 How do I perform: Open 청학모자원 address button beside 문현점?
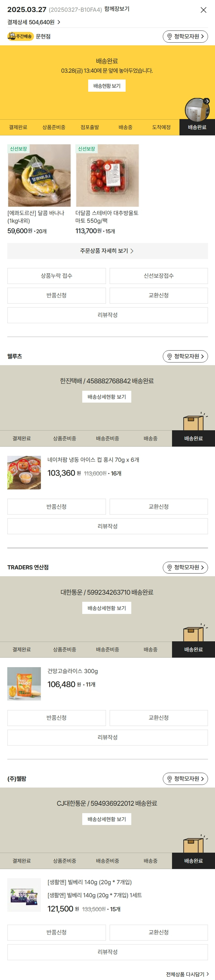coord(185,36)
